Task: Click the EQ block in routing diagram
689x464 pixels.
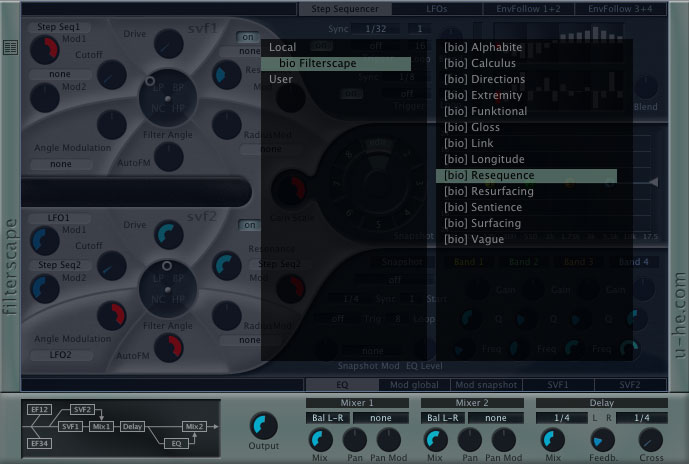Action: (x=176, y=443)
